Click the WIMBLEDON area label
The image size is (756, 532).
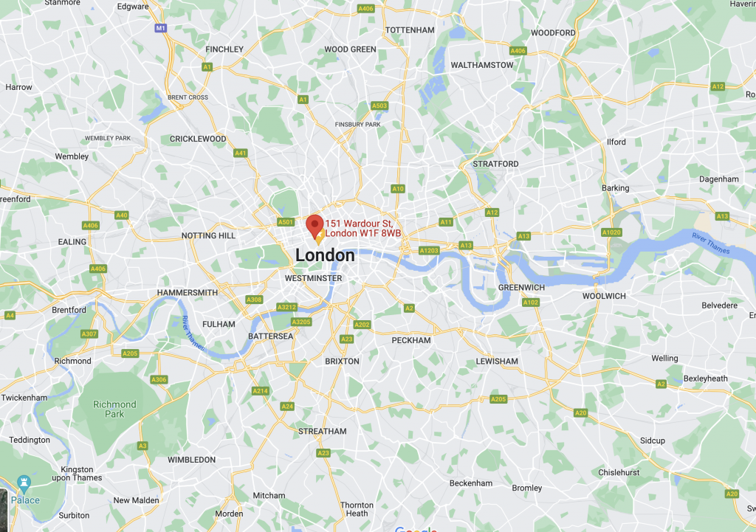point(192,460)
